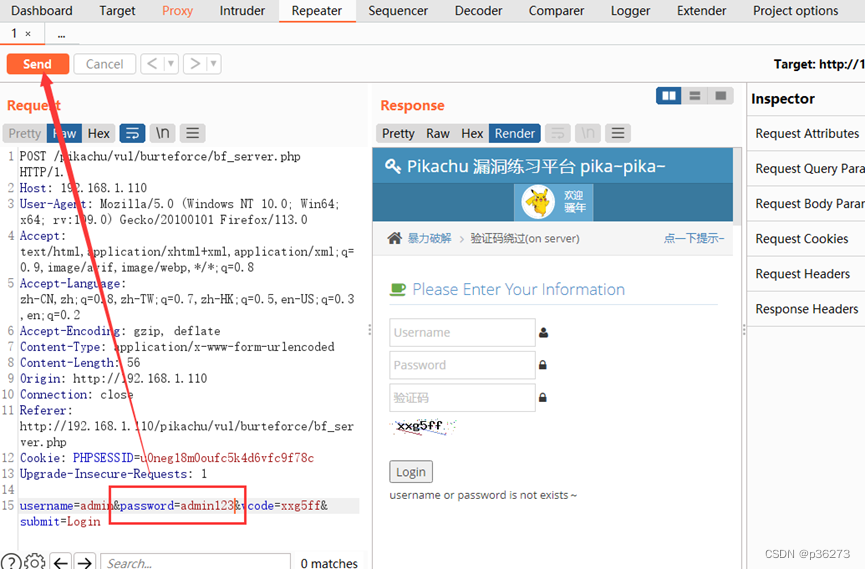Expand Request Body Parameters section

point(807,204)
